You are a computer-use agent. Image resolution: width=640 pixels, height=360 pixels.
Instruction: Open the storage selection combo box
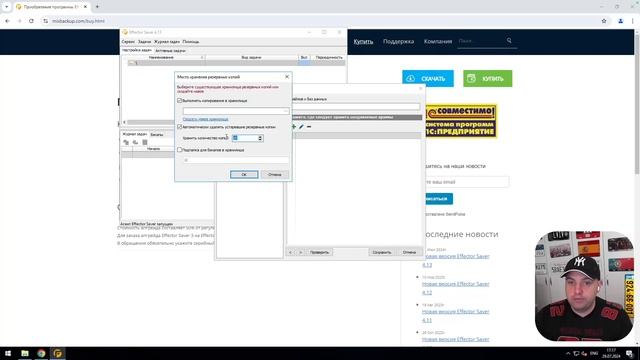point(236,111)
